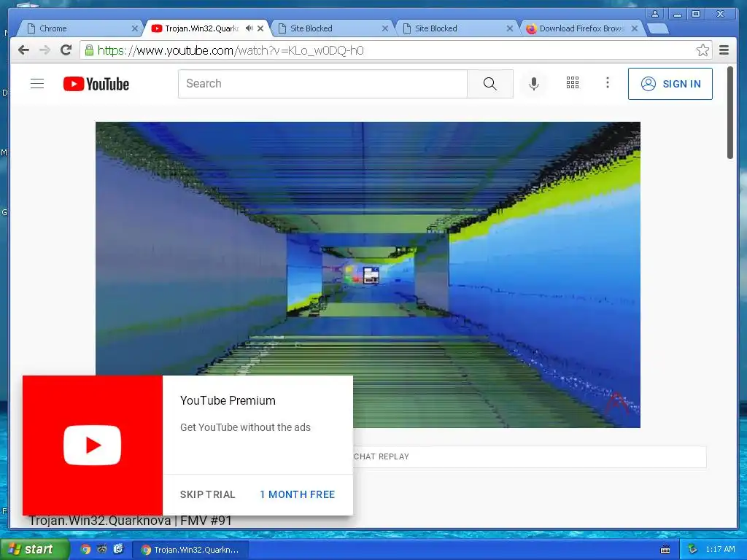747x560 pixels.
Task: Open the Windows start button
Action: tap(34, 550)
